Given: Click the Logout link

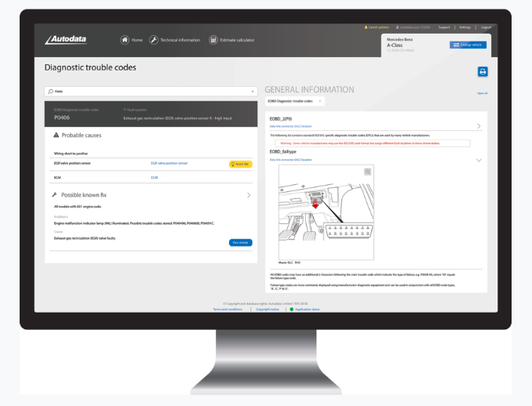Looking at the screenshot, I should point(486,27).
